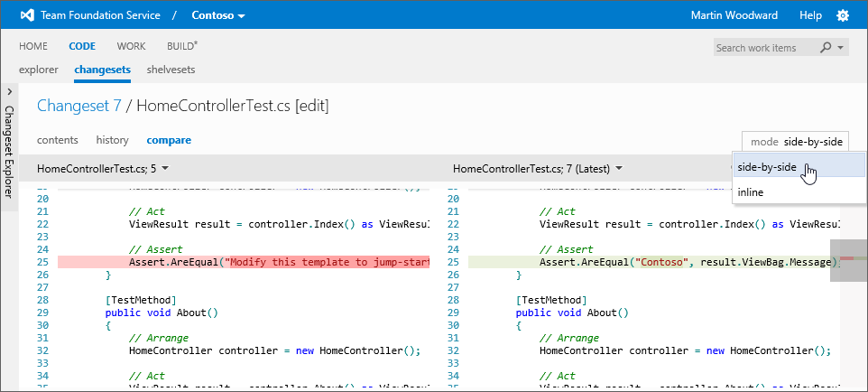This screenshot has width=868, height=392.
Task: Select the side-by-side mode option
Action: [799, 167]
